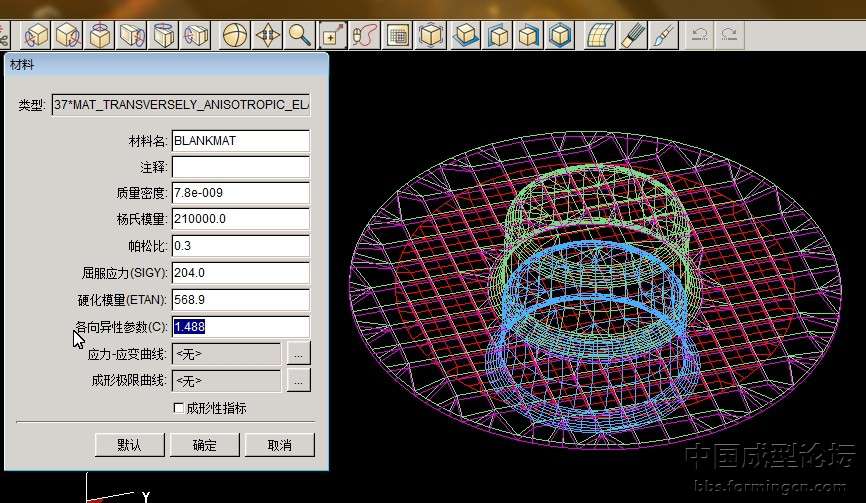Viewport: 866px width, 503px height.
Task: Activate the magnifying glass zoom tool
Action: tap(299, 36)
